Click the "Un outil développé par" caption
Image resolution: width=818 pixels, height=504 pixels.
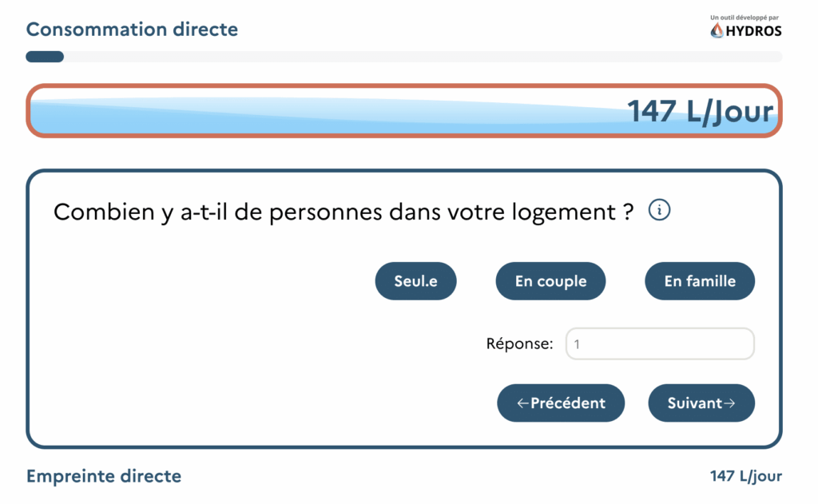pyautogui.click(x=746, y=17)
